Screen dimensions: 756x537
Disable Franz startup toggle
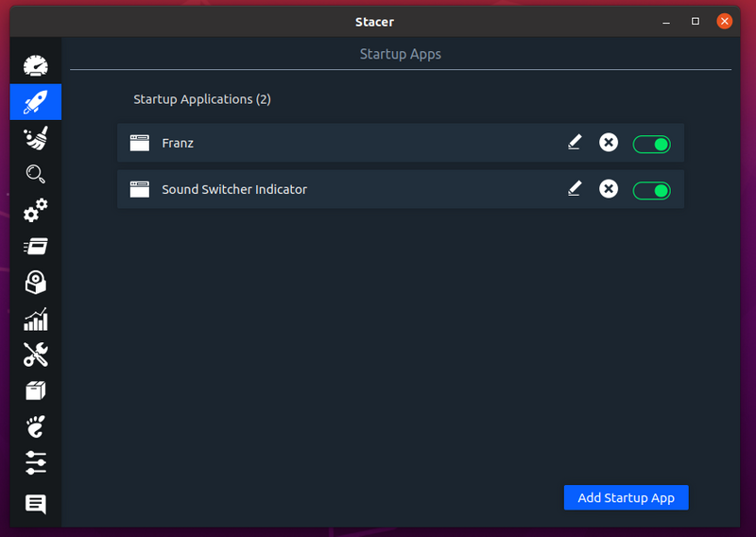point(651,144)
